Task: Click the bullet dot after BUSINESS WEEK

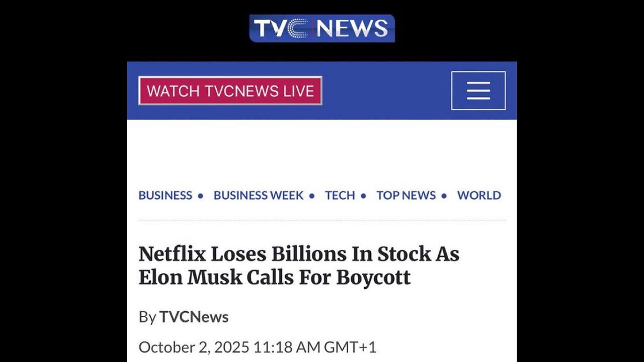Action: [x=312, y=196]
